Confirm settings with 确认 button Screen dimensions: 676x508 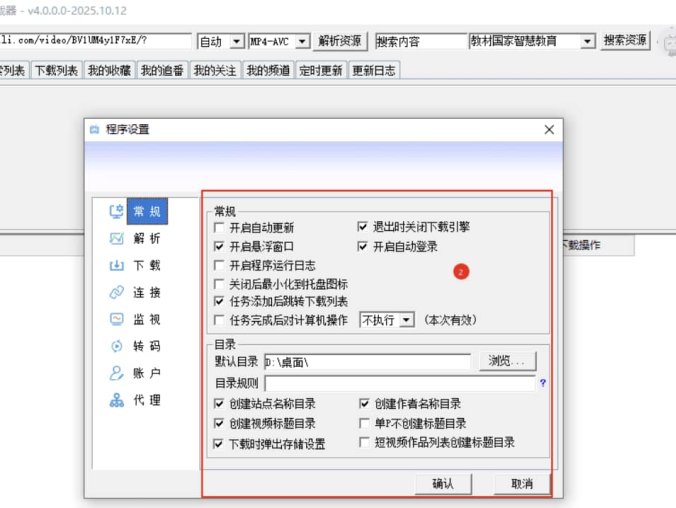pyautogui.click(x=443, y=484)
